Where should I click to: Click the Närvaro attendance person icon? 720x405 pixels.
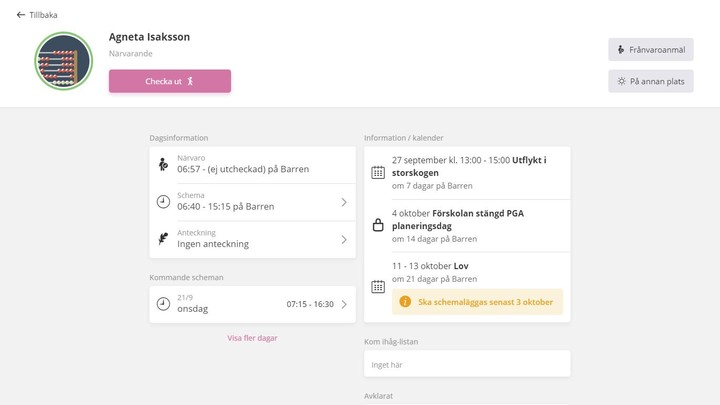point(163,164)
